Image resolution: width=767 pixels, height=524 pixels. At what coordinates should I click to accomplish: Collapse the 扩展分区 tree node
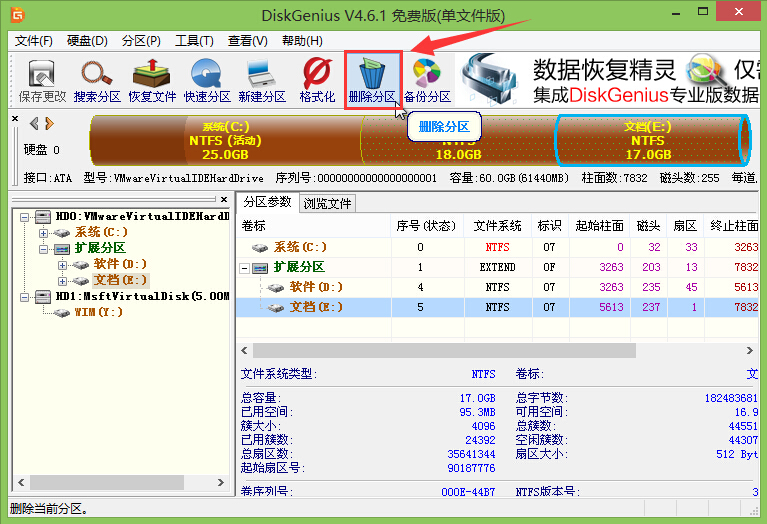point(43,249)
